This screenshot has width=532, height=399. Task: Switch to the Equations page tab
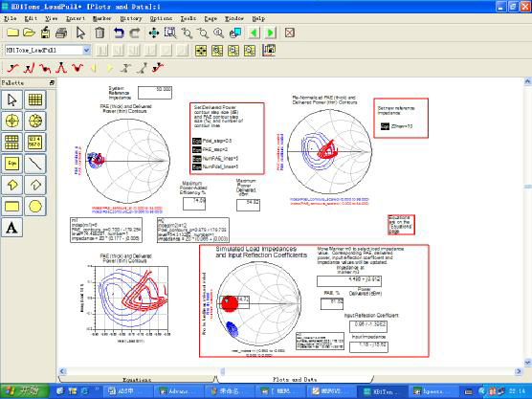tap(137, 379)
